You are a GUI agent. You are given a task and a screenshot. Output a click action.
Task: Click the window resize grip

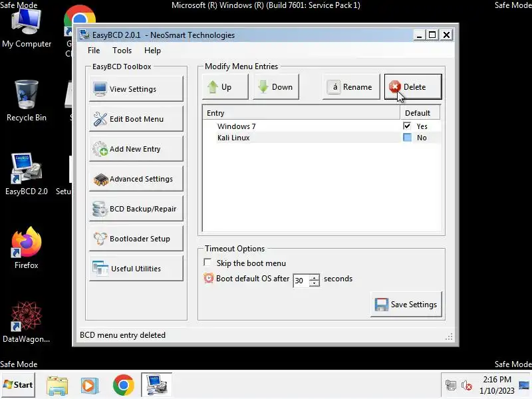[x=449, y=337]
